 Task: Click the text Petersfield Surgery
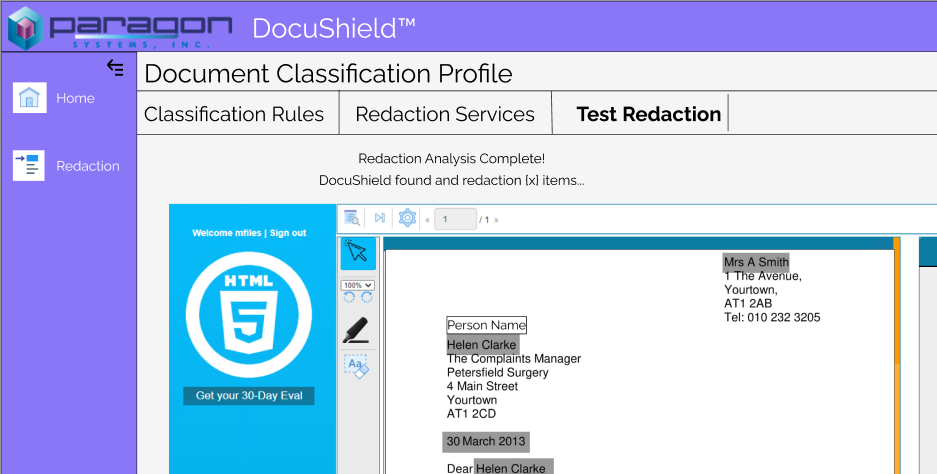coord(498,372)
